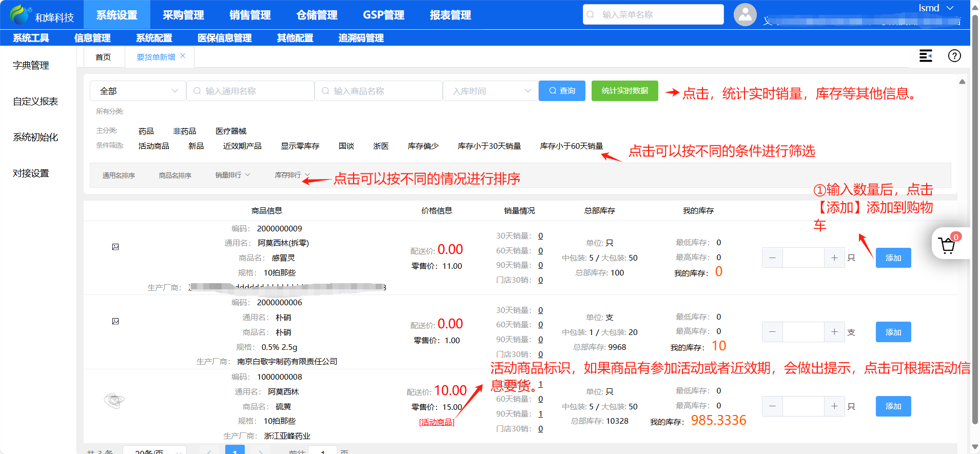Close the 要货单新增 tab
980x454 pixels.
point(183,56)
